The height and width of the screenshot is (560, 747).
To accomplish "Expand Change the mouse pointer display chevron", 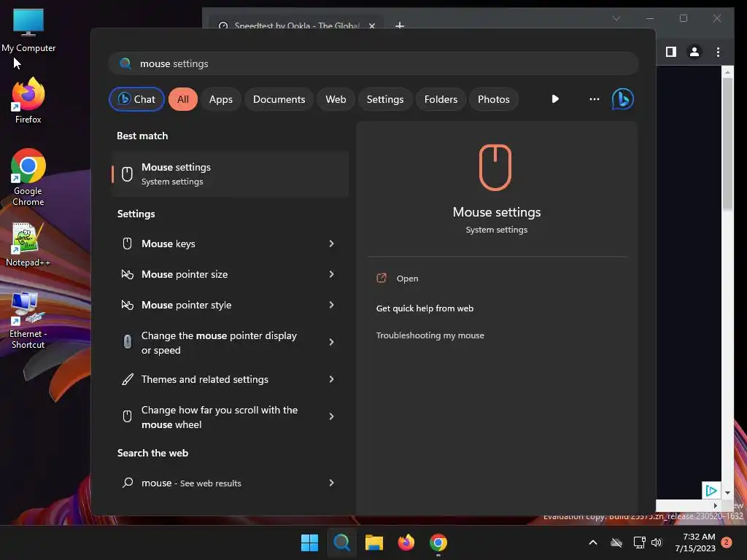I will [x=332, y=342].
